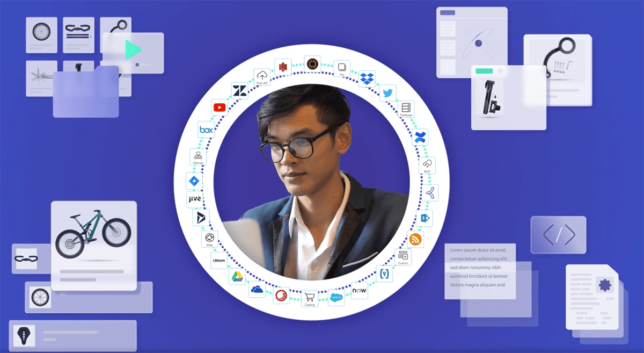This screenshot has height=353, width=644.
Task: Open the mountain bike product card
Action: click(93, 245)
